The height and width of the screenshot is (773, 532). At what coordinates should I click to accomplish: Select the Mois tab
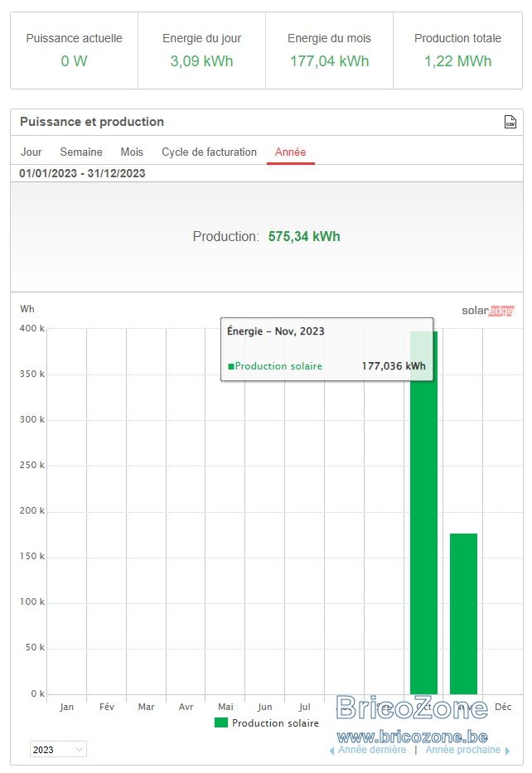pyautogui.click(x=132, y=152)
